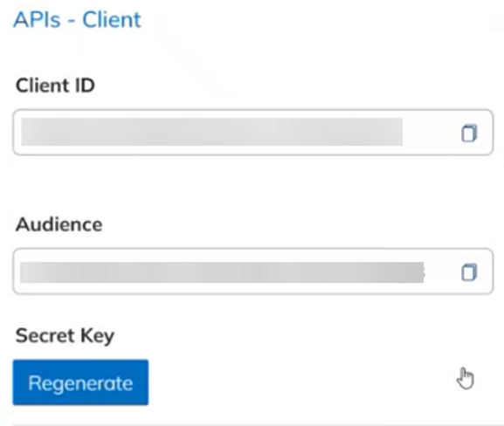Regenerate the Secret Key
The height and width of the screenshot is (426, 504).
pyautogui.click(x=80, y=382)
